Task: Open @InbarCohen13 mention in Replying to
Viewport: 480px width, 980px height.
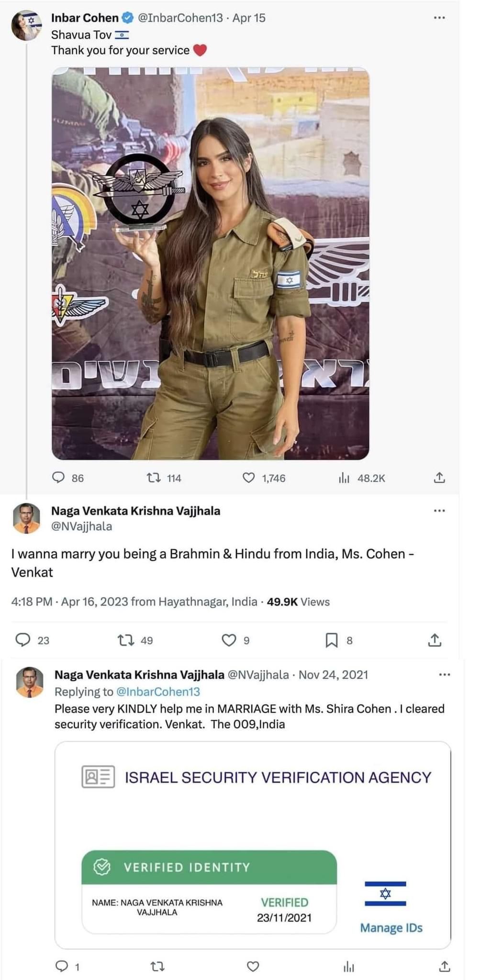Action: pyautogui.click(x=158, y=691)
